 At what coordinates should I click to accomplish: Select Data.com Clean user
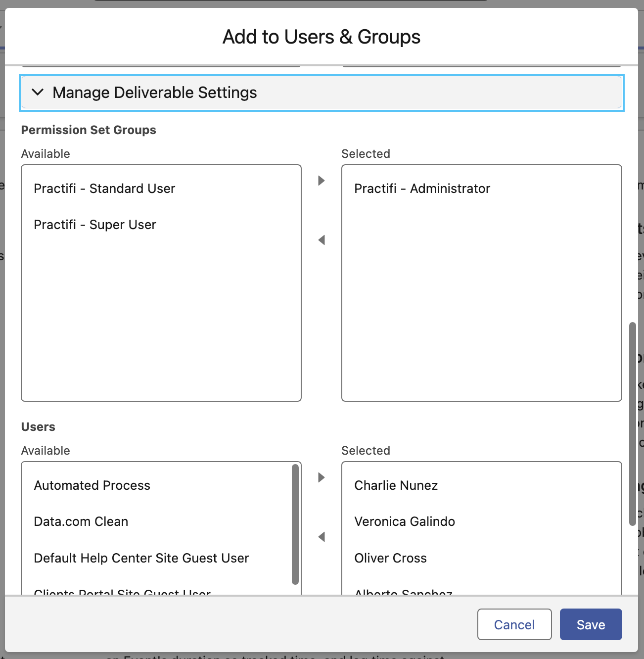[x=157, y=521]
